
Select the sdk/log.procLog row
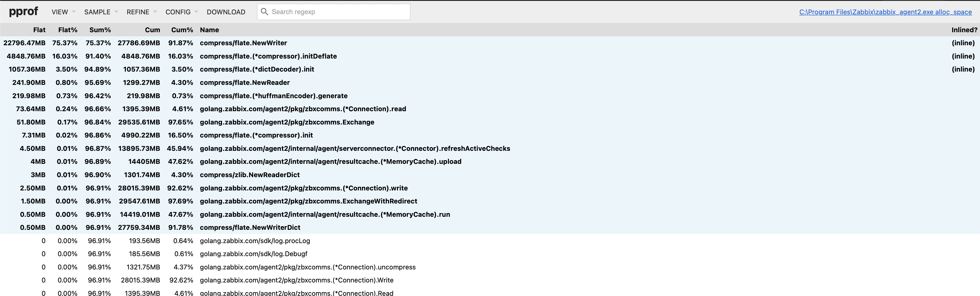(490, 241)
